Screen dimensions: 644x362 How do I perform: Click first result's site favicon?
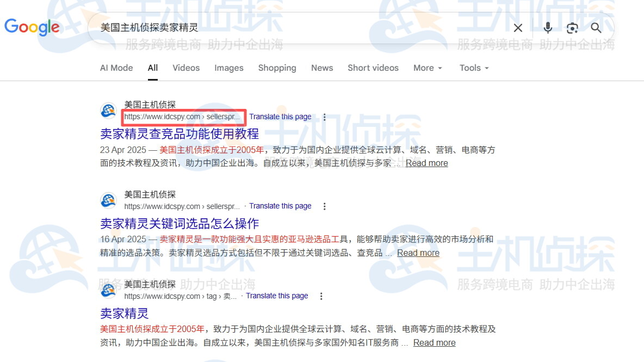pos(109,111)
